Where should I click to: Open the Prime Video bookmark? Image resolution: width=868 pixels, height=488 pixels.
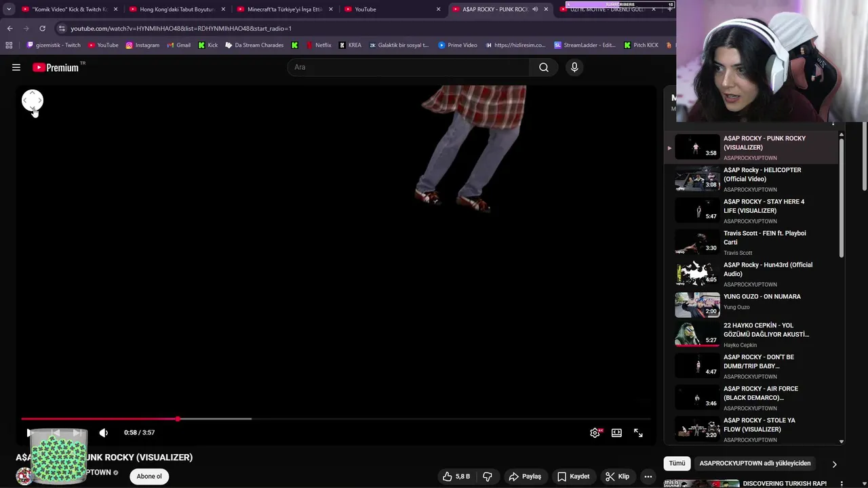pyautogui.click(x=458, y=45)
